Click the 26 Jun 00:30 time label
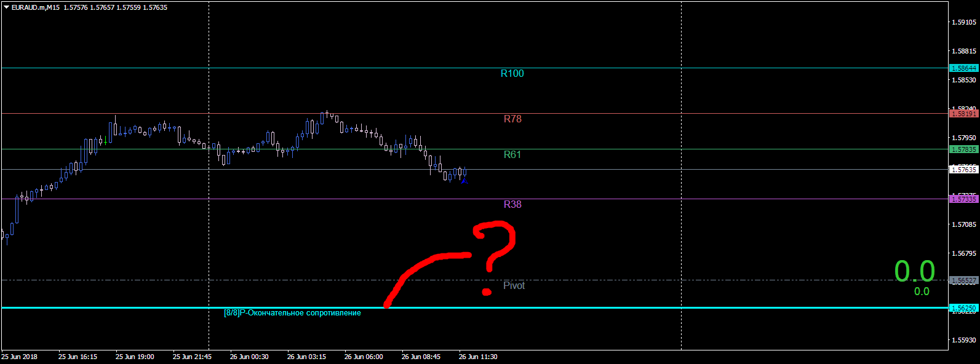The width and height of the screenshot is (980, 364). pos(249,357)
